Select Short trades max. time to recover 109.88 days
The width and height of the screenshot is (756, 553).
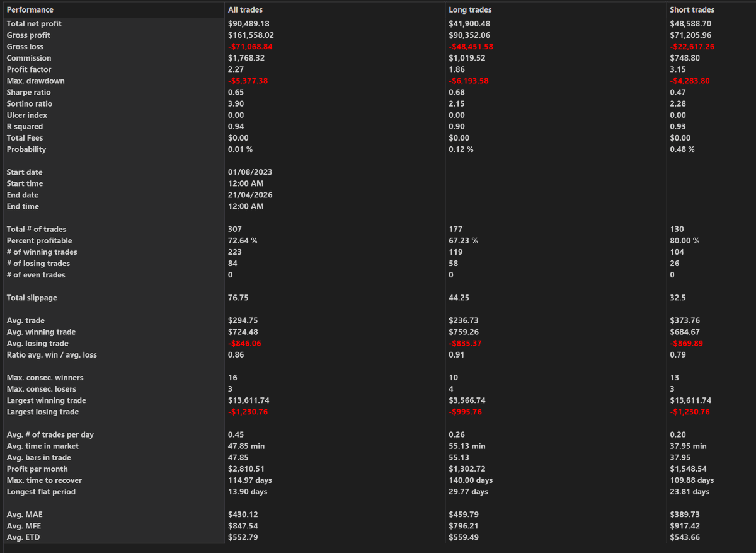point(692,480)
